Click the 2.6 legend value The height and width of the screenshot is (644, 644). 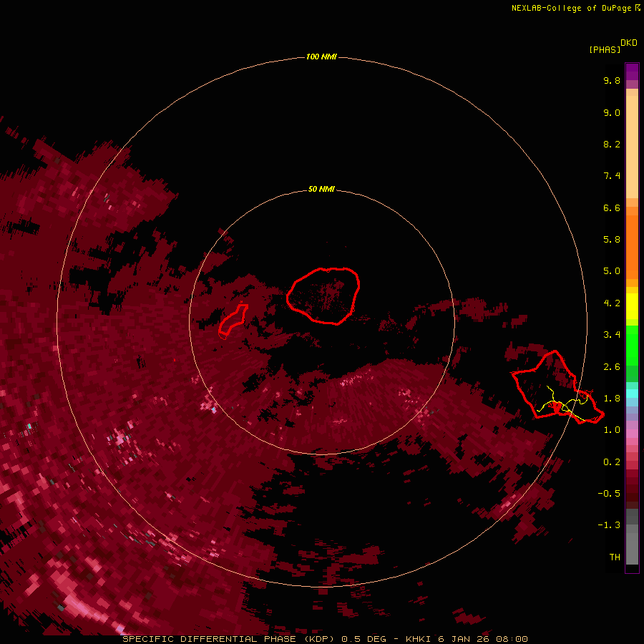coord(612,367)
